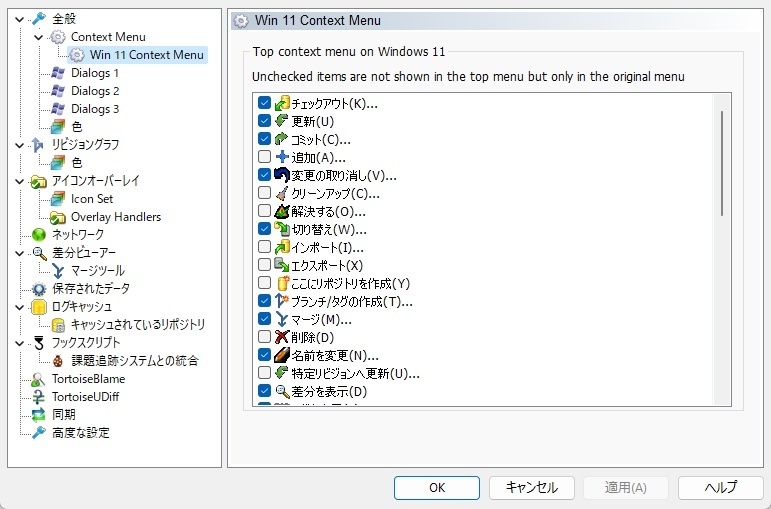The height and width of the screenshot is (509, 771).
Task: Collapse the フックスクリプト tree node
Action: tap(19, 343)
